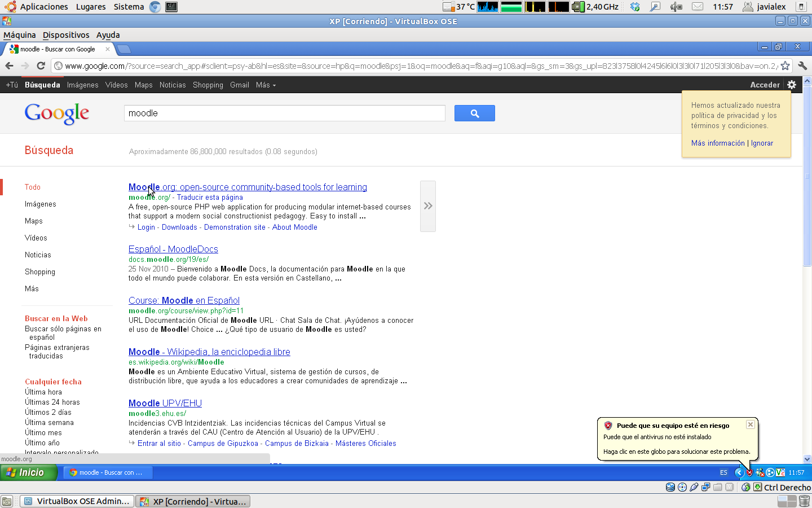Open the mail envelope indicator

(698, 7)
